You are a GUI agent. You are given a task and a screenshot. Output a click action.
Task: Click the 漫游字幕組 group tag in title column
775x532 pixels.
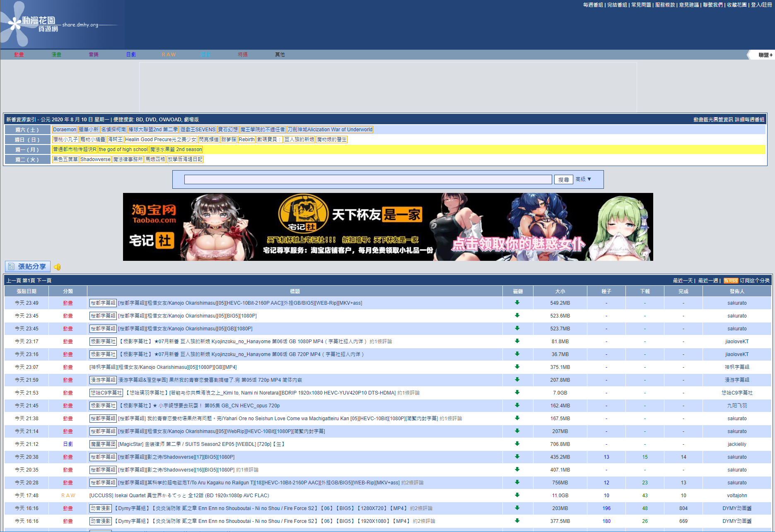pyautogui.click(x=103, y=380)
